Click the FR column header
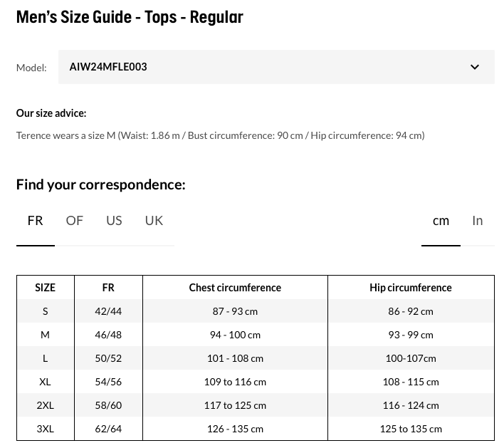This screenshot has height=448, width=504. point(108,288)
